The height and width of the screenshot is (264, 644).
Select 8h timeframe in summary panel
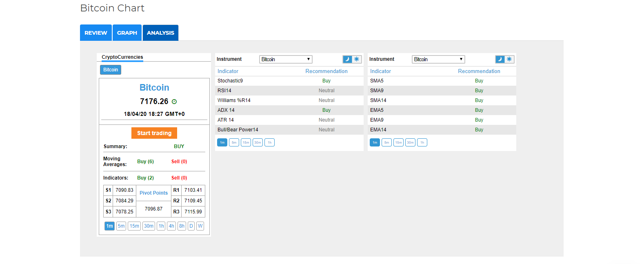point(182,226)
